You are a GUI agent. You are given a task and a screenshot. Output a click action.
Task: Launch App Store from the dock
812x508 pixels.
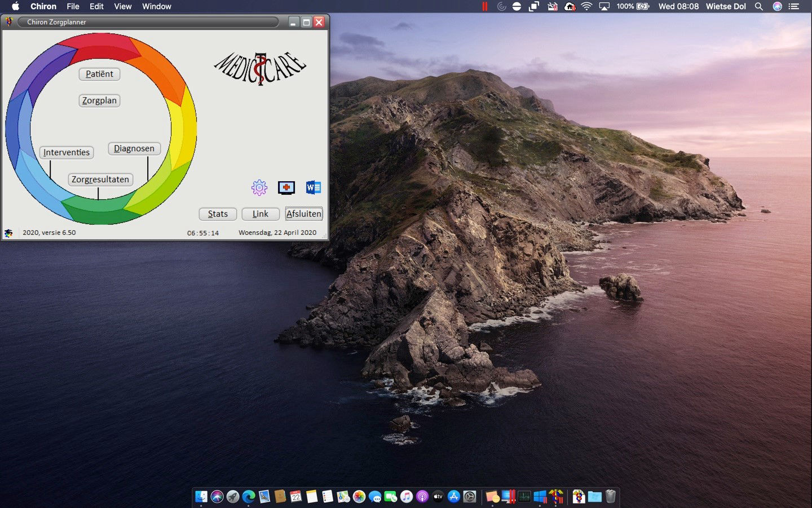pos(454,497)
